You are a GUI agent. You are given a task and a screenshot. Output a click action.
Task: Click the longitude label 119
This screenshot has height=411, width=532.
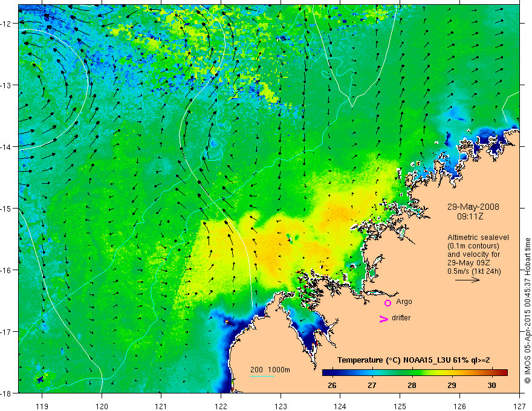coord(42,406)
